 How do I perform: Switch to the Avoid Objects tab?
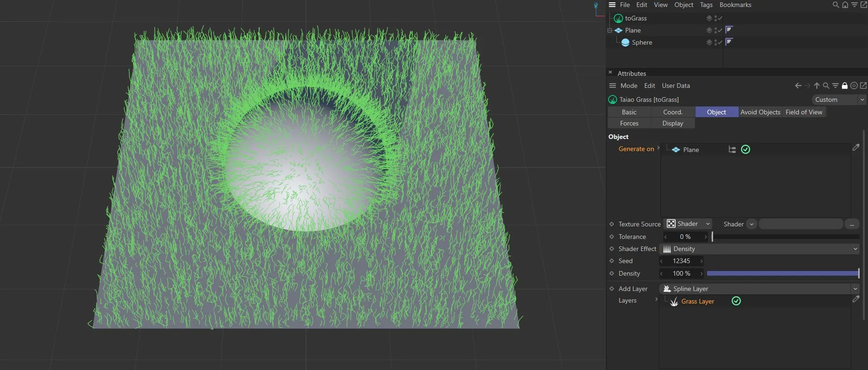[x=760, y=112]
